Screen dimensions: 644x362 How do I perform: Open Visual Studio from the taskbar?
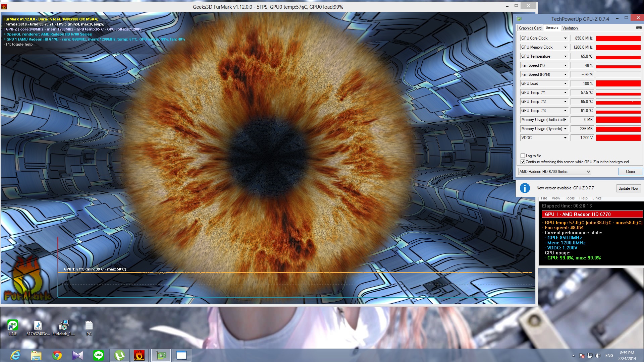tap(77, 355)
